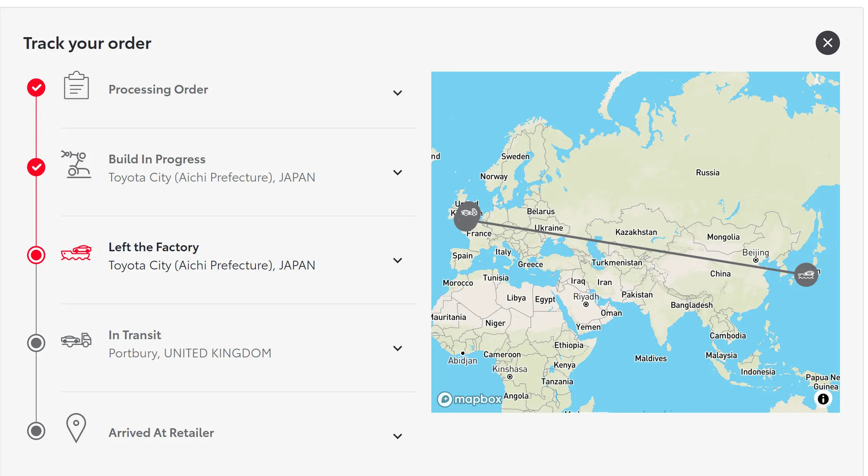This screenshot has width=868, height=476.
Task: Click the Left the Factory heading
Action: coord(154,247)
